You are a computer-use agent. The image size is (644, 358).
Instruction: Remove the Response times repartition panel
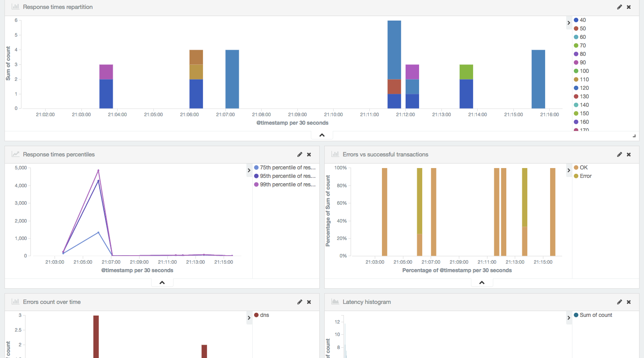[x=629, y=7]
